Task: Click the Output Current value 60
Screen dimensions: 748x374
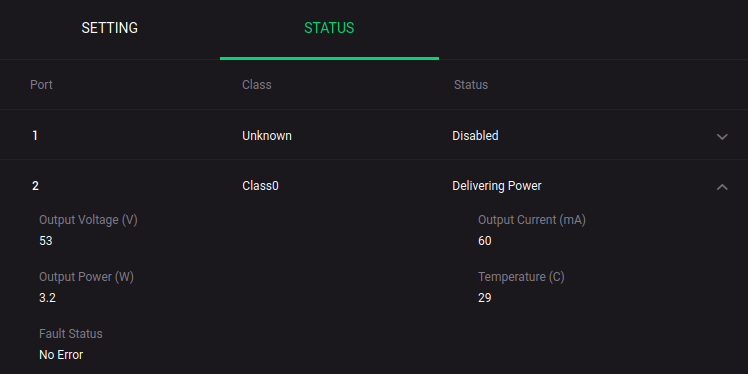Action: click(485, 241)
